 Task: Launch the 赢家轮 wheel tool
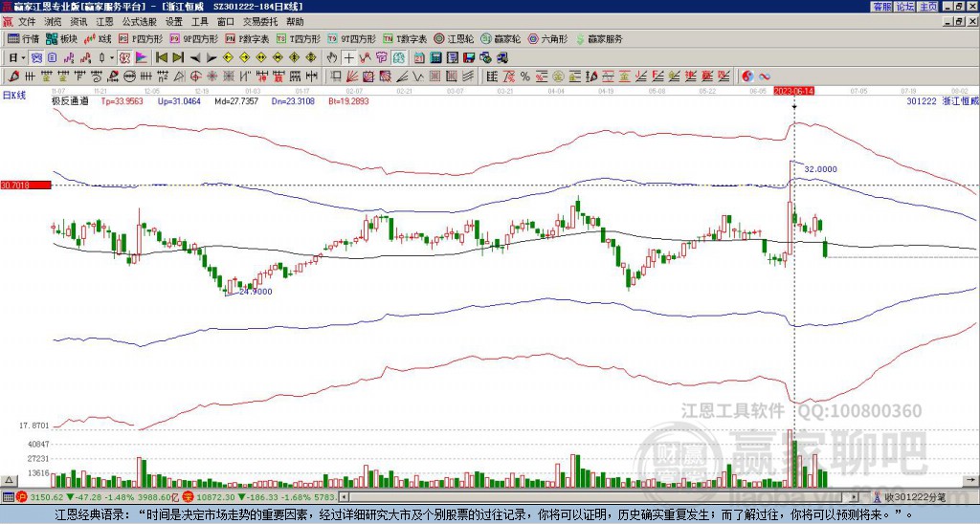[501, 38]
